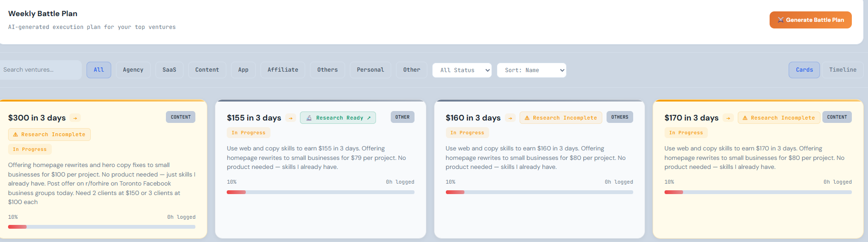Image resolution: width=868 pixels, height=242 pixels.
Task: Click the $170 card description text
Action: tap(754, 158)
